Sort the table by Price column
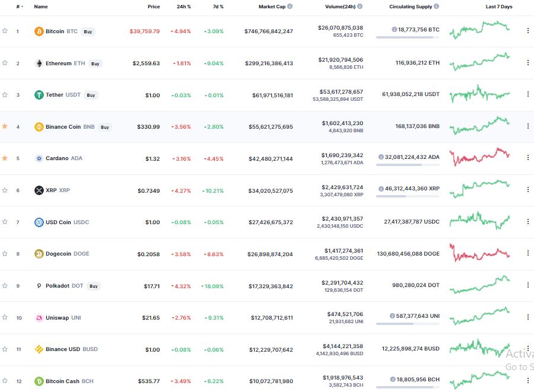Screen dimensions: 534x392 [154, 7]
